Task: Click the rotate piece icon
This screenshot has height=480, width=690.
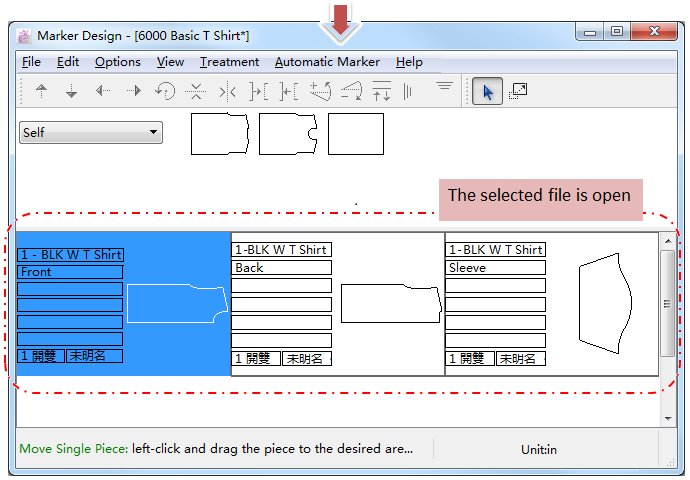Action: pyautogui.click(x=165, y=92)
